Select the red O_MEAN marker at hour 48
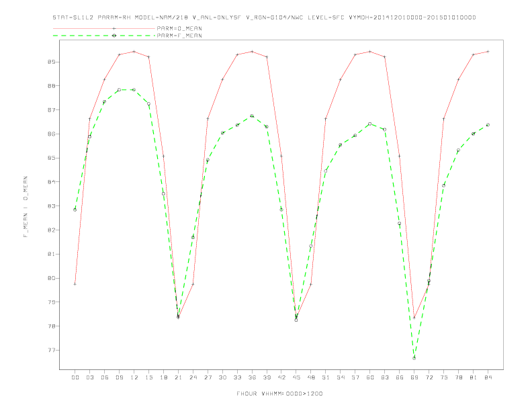Screen dimensions: 532x411 pyautogui.click(x=311, y=284)
